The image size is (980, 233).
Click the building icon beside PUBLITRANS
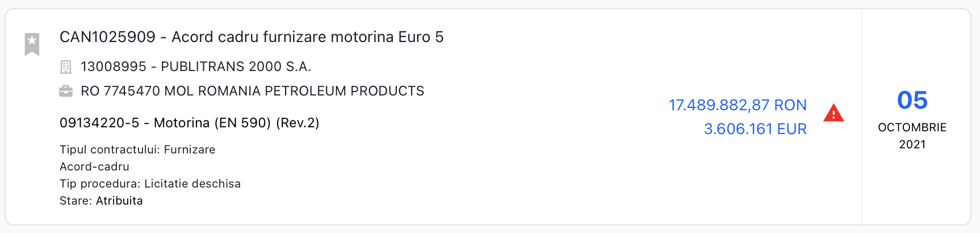point(66,67)
